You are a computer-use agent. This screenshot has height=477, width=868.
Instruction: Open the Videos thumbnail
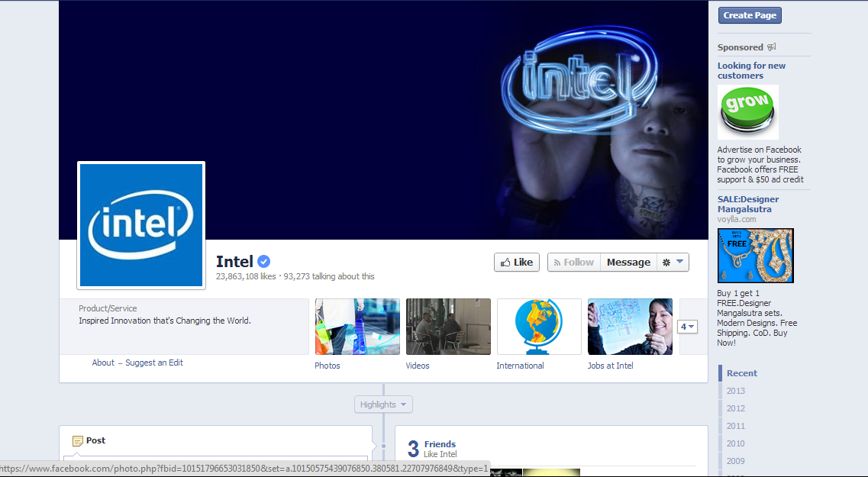coord(448,327)
